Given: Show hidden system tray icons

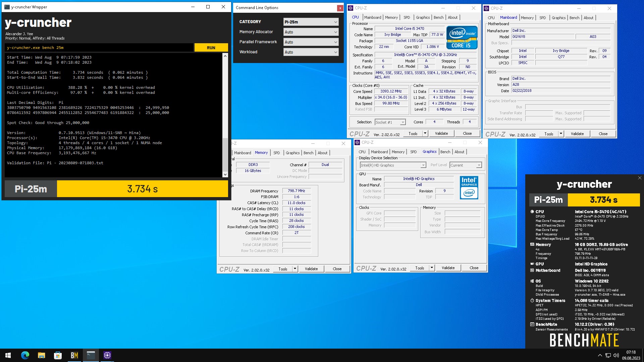Looking at the screenshot, I should [x=600, y=355].
